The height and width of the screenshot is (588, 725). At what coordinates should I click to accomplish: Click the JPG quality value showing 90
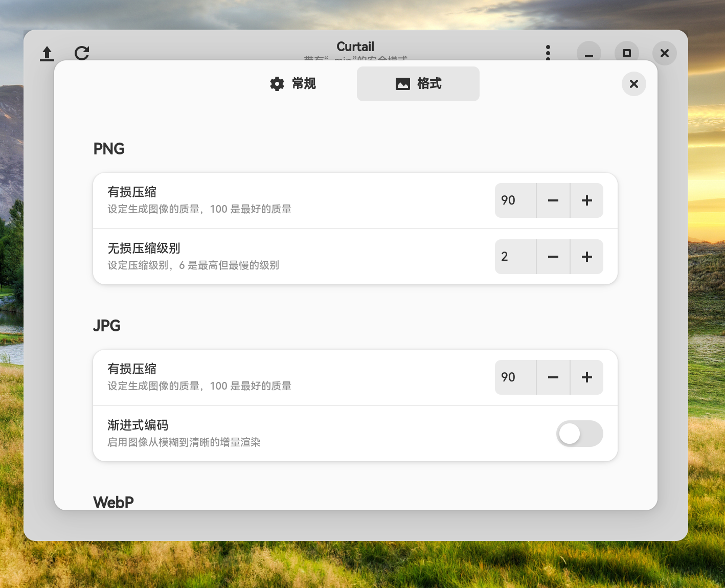click(514, 377)
